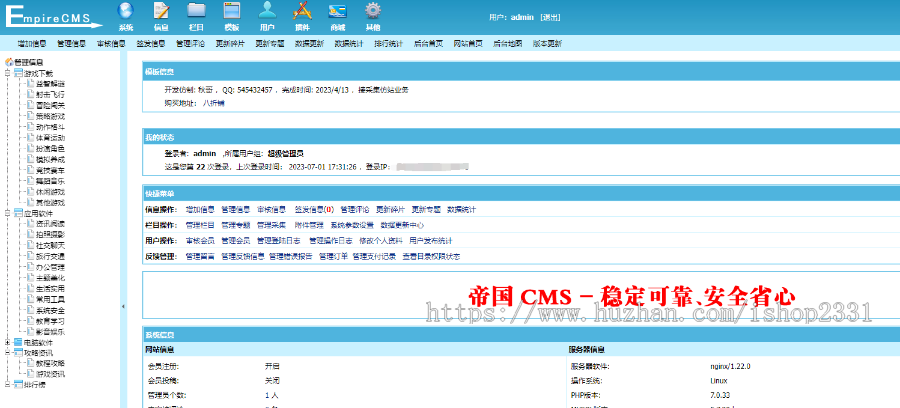Open 管理登陆日志 in the quick menu
The height and width of the screenshot is (408, 900).
[x=280, y=241]
